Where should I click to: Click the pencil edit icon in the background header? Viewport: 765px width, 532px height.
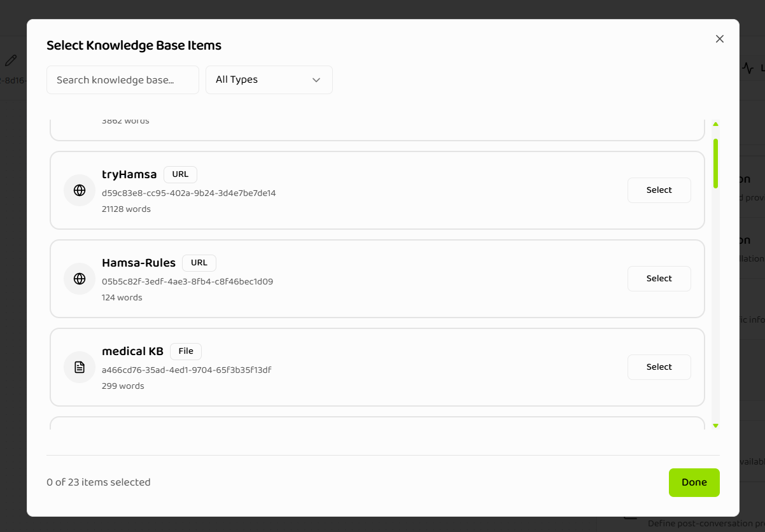tap(11, 59)
